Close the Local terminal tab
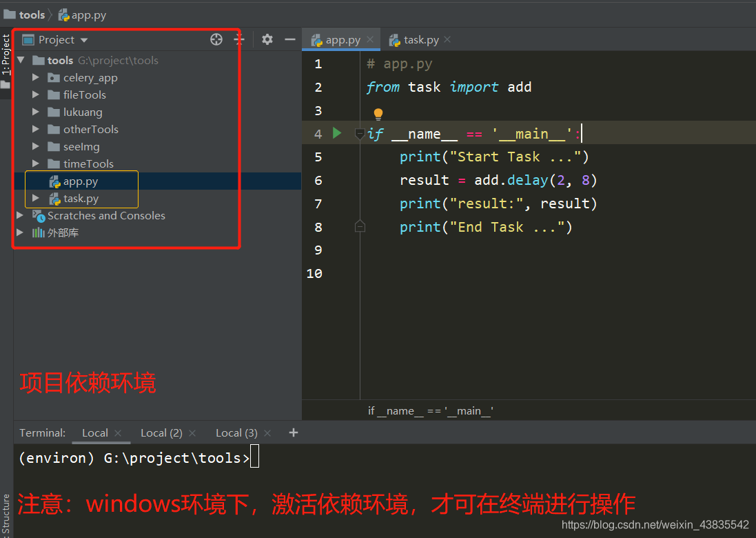Viewport: 756px width, 538px height. click(118, 433)
